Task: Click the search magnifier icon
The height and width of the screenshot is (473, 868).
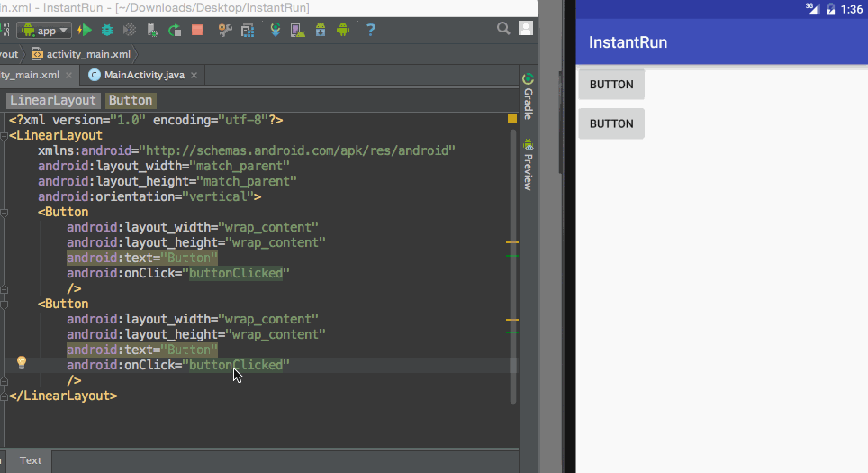Action: pos(504,29)
